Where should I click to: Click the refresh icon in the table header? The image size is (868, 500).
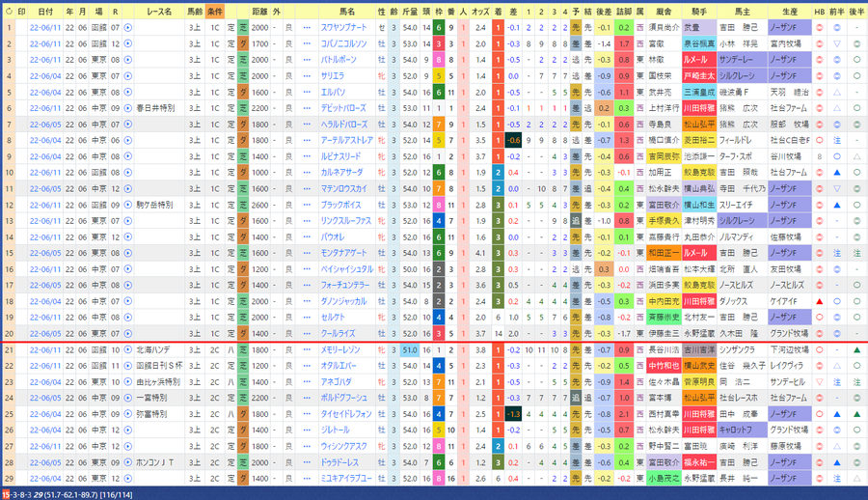point(9,11)
